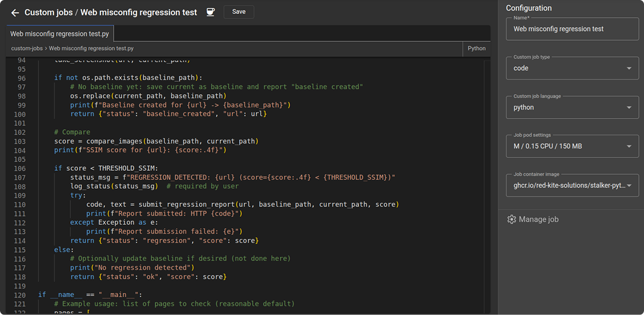Click the file name in path breadcrumb
Screen dimensions: 644x315
[91, 48]
